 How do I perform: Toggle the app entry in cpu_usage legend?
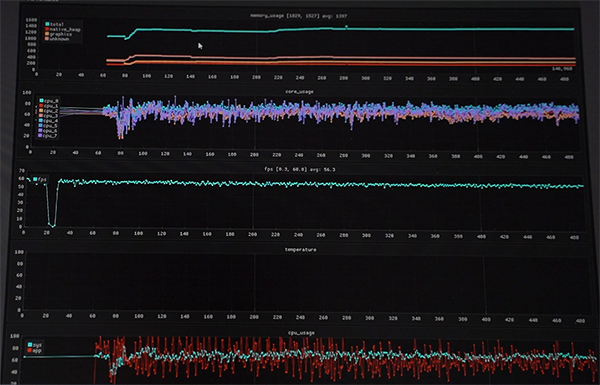[x=34, y=350]
